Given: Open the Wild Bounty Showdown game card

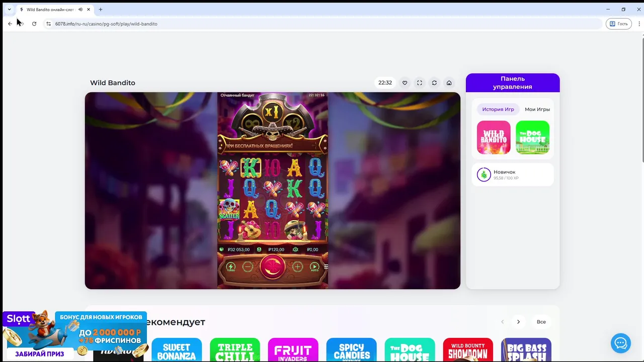Looking at the screenshot, I should tap(468, 350).
